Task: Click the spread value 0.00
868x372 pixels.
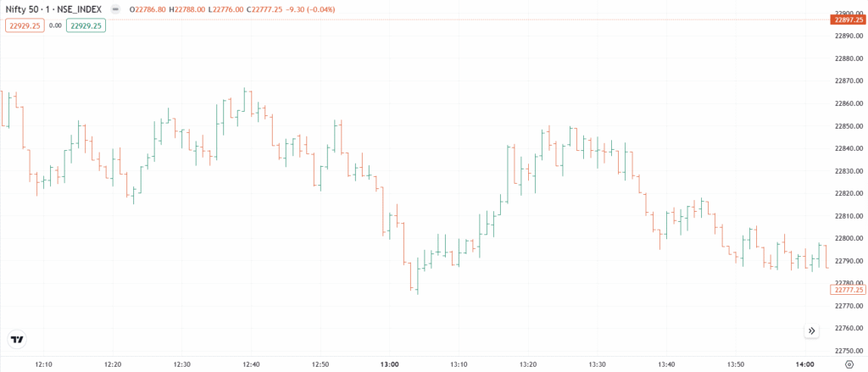Action: pos(56,26)
